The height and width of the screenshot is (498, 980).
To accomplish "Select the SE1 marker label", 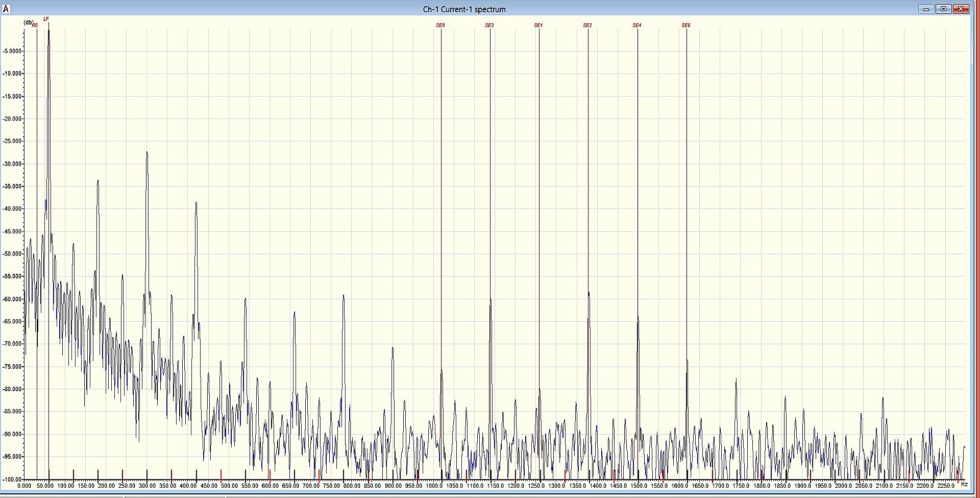I will click(x=538, y=25).
